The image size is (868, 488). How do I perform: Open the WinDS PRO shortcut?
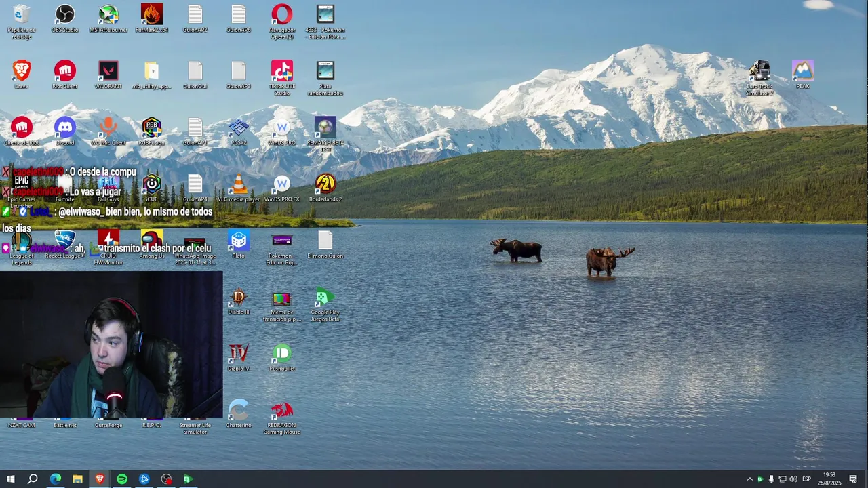tap(282, 131)
